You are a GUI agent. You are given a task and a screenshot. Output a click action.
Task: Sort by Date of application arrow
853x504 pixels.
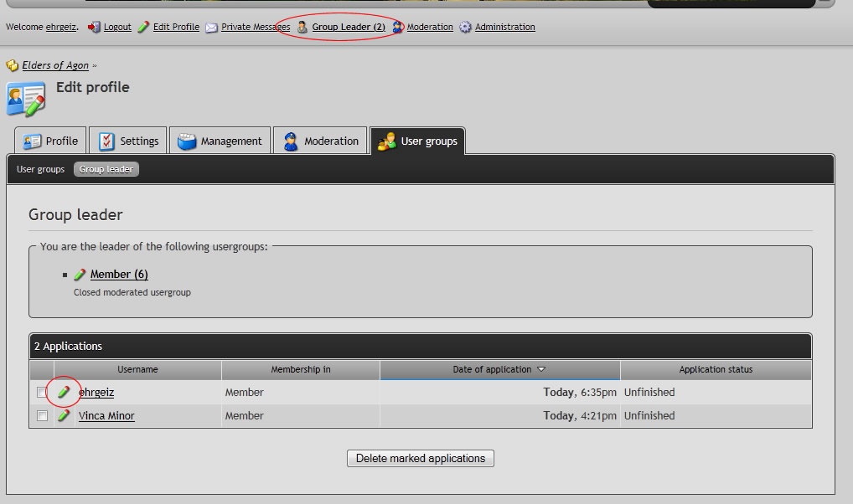(x=541, y=369)
